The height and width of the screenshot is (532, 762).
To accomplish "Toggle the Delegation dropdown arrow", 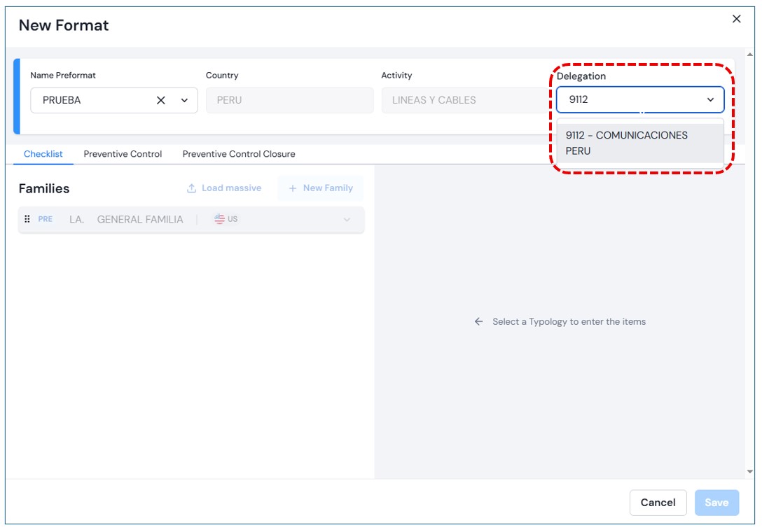I will tap(710, 100).
